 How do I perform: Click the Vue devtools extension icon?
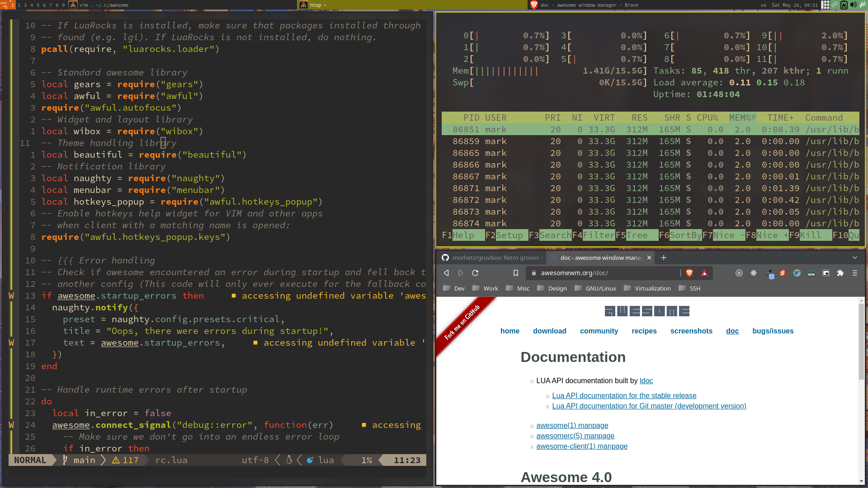coord(797,273)
